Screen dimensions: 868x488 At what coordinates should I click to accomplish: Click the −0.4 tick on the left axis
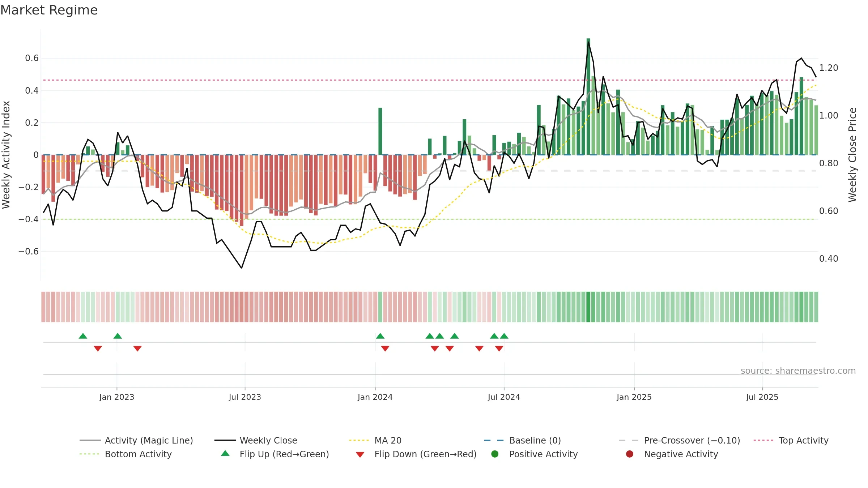pyautogui.click(x=29, y=219)
